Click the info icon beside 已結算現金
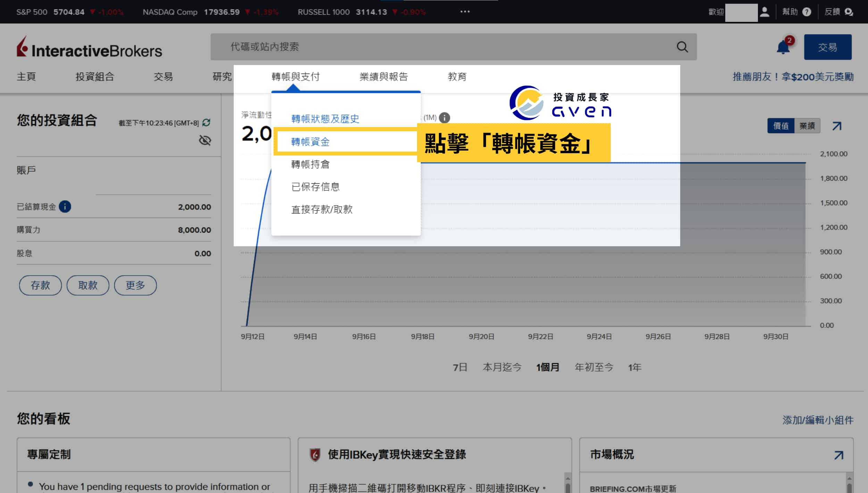Screen dimensions: 868x493 coord(65,207)
